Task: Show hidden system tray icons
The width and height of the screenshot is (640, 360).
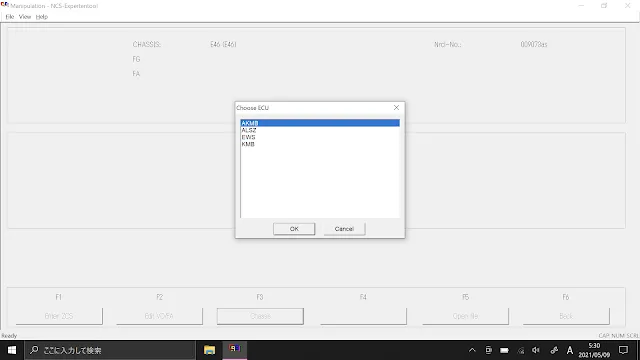Action: 472,350
